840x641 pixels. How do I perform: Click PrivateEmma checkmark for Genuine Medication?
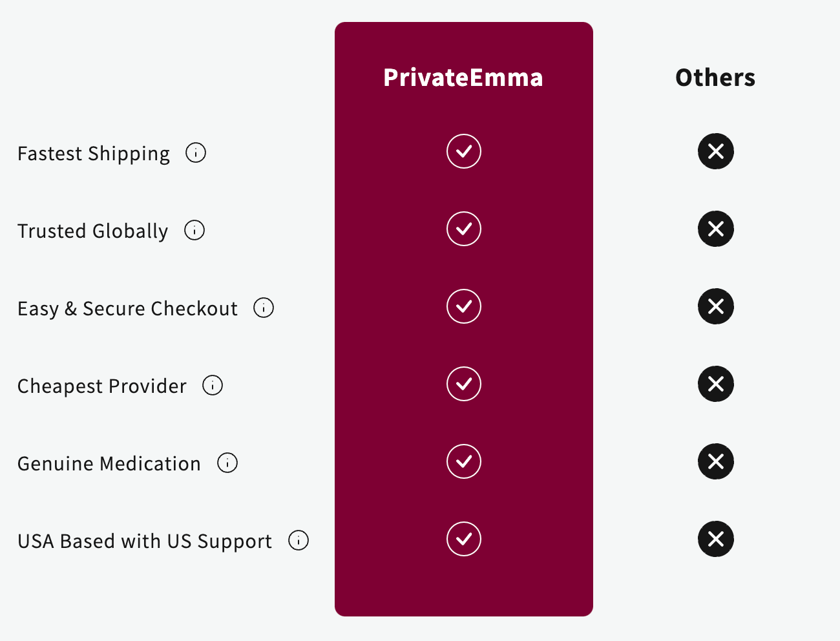(464, 461)
